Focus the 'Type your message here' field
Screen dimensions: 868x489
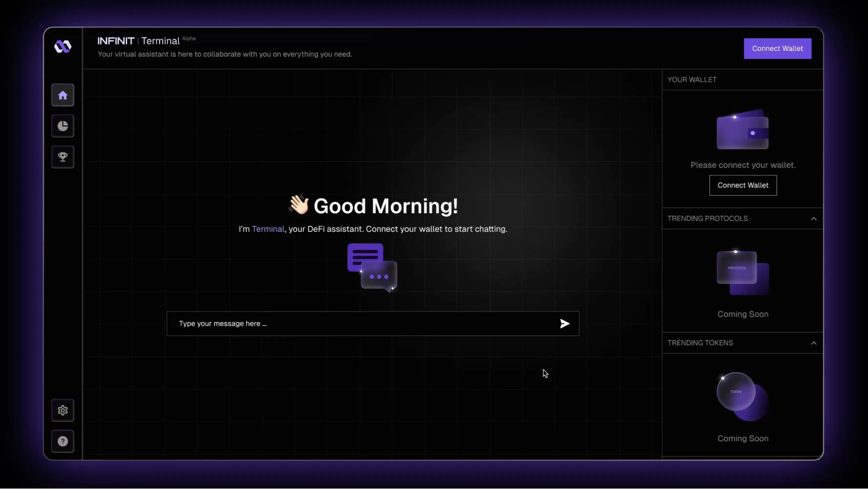coord(373,324)
